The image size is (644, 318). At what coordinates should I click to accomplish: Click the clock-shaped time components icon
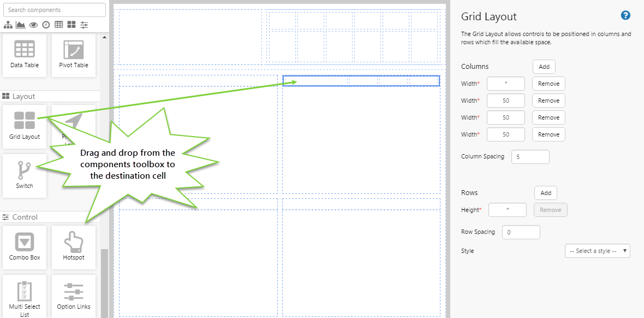coord(46,25)
